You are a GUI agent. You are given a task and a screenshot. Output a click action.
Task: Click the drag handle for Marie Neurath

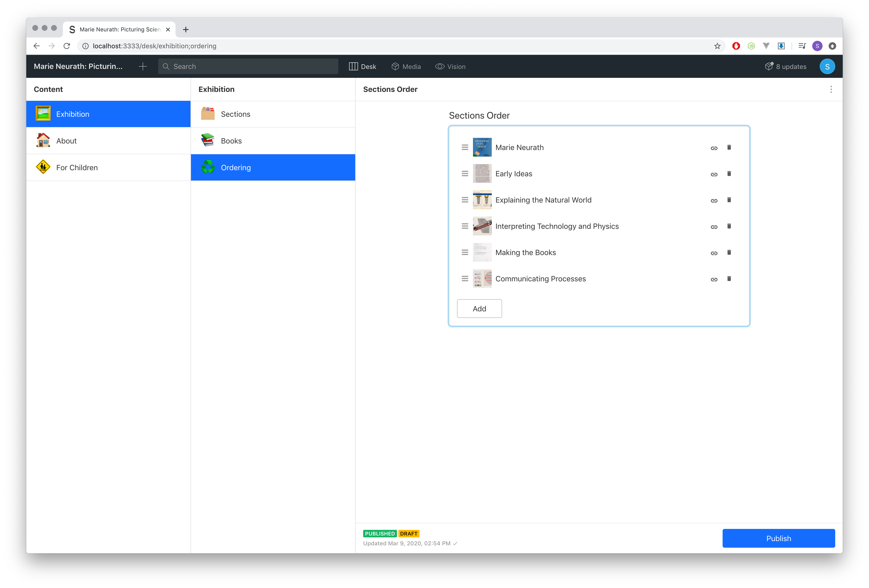(x=465, y=147)
